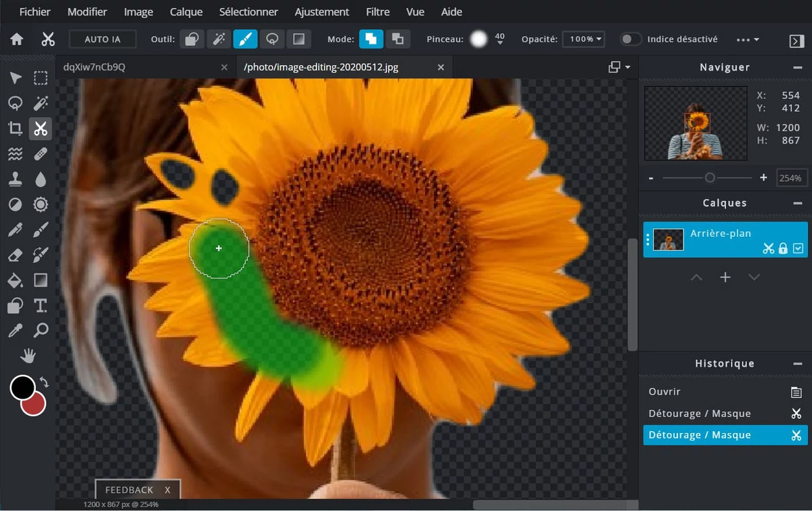Image resolution: width=812 pixels, height=511 pixels.
Task: Choose the magic cutout Outil option
Action: [219, 39]
